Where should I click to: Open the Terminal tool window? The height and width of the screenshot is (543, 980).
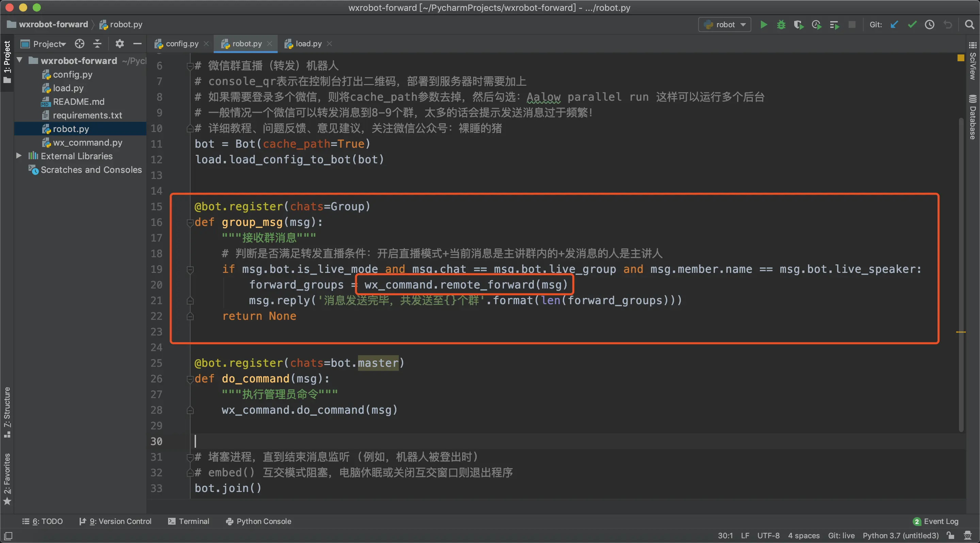click(189, 521)
